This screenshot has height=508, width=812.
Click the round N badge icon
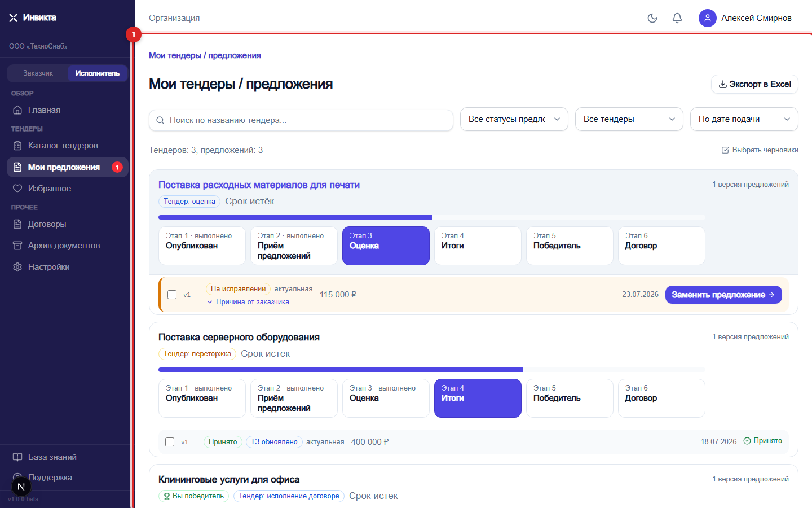tap(21, 487)
